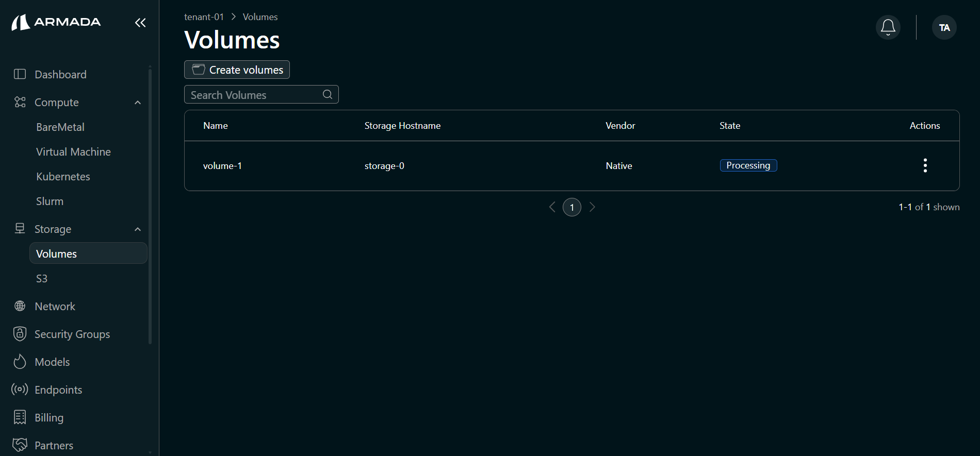The height and width of the screenshot is (456, 980).
Task: Select Volumes in sidebar
Action: (x=88, y=254)
